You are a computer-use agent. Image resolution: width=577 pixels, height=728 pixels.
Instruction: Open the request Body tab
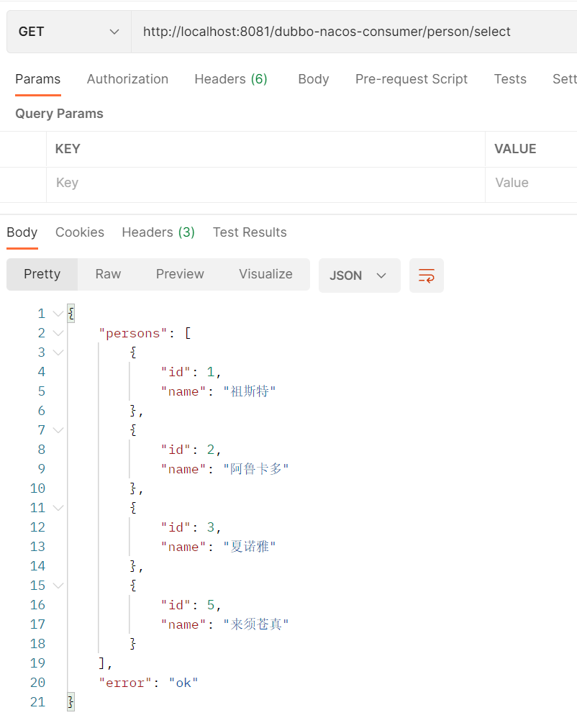click(314, 79)
